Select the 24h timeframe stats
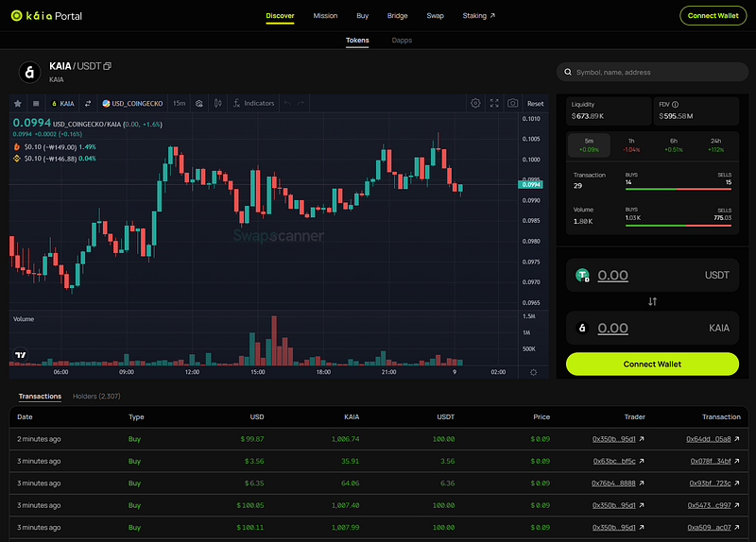756x542 pixels. pyautogui.click(x=716, y=145)
